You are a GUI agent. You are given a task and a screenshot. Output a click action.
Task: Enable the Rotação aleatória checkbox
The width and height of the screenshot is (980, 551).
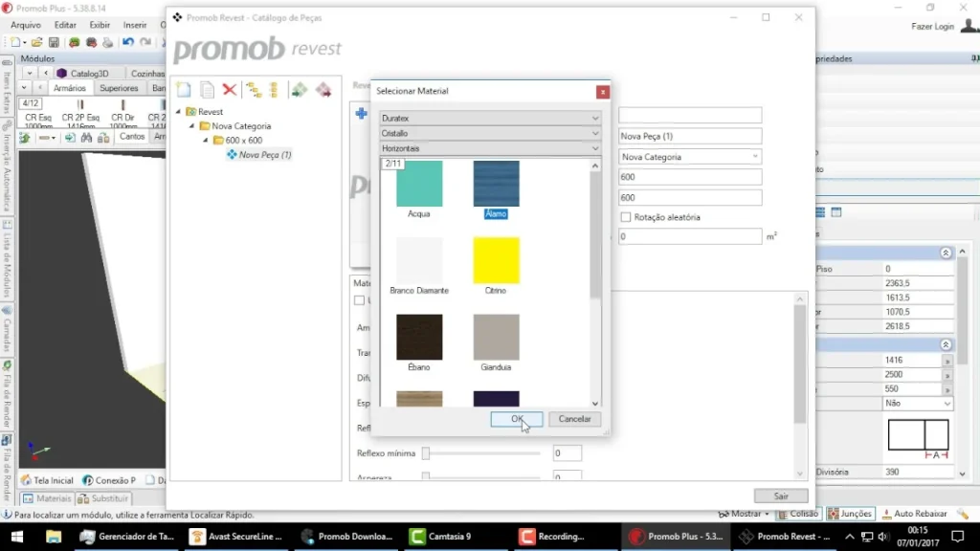click(x=626, y=217)
